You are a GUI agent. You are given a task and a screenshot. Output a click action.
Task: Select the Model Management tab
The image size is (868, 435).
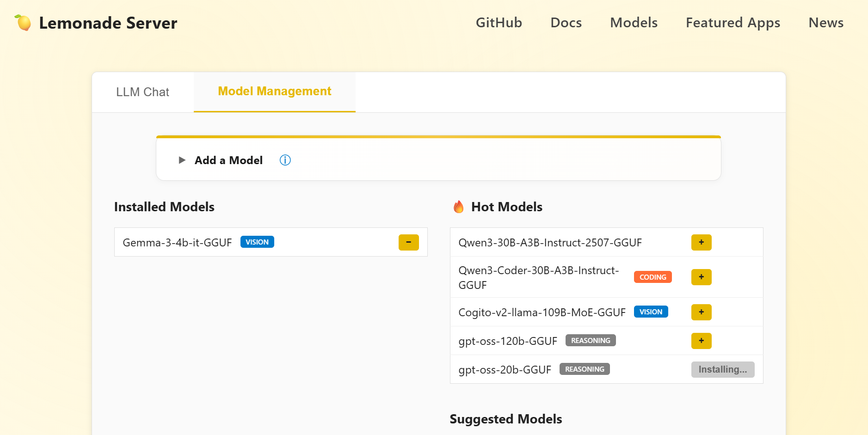[x=274, y=92]
